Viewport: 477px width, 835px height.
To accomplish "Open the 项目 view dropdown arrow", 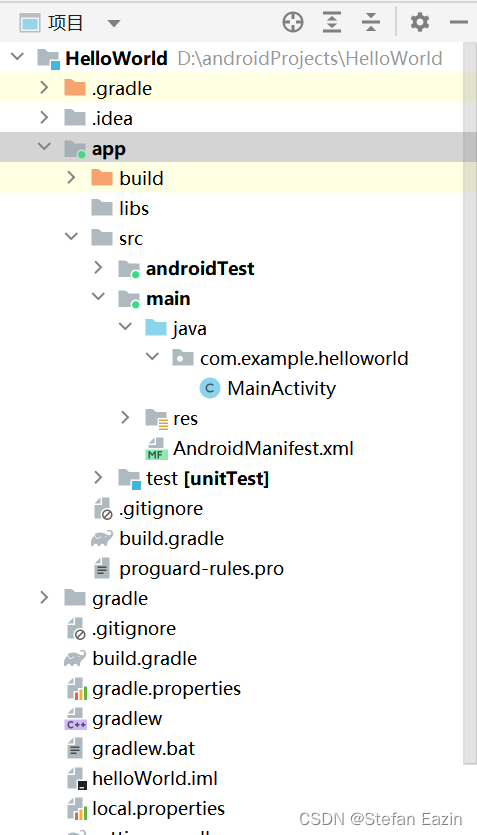I will [x=113, y=23].
